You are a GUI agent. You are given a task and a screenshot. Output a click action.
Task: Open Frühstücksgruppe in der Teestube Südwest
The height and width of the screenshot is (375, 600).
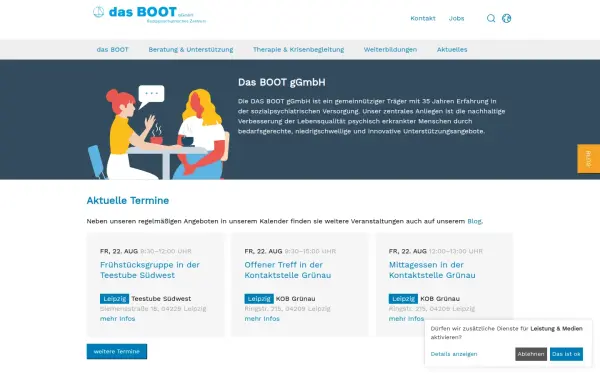[150, 270]
